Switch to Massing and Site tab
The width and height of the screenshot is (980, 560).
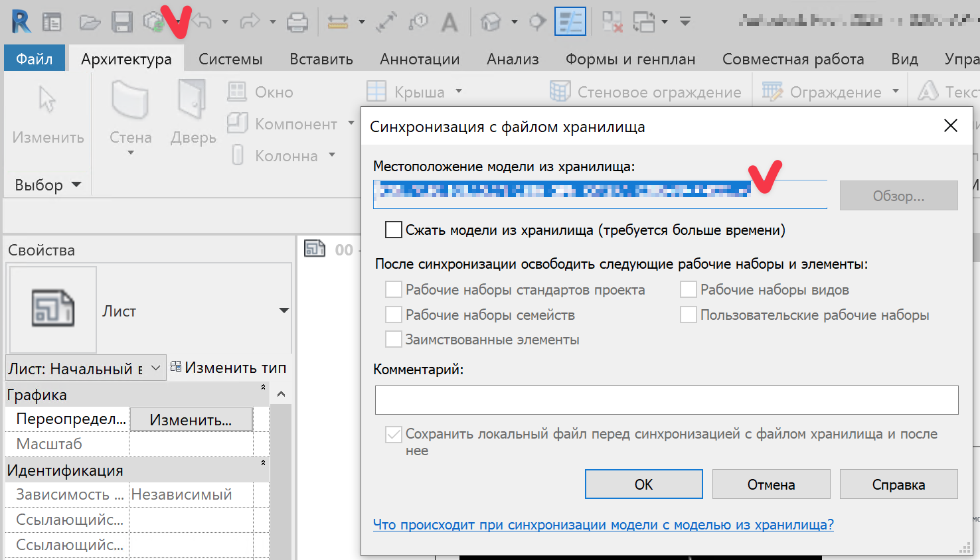(x=631, y=59)
